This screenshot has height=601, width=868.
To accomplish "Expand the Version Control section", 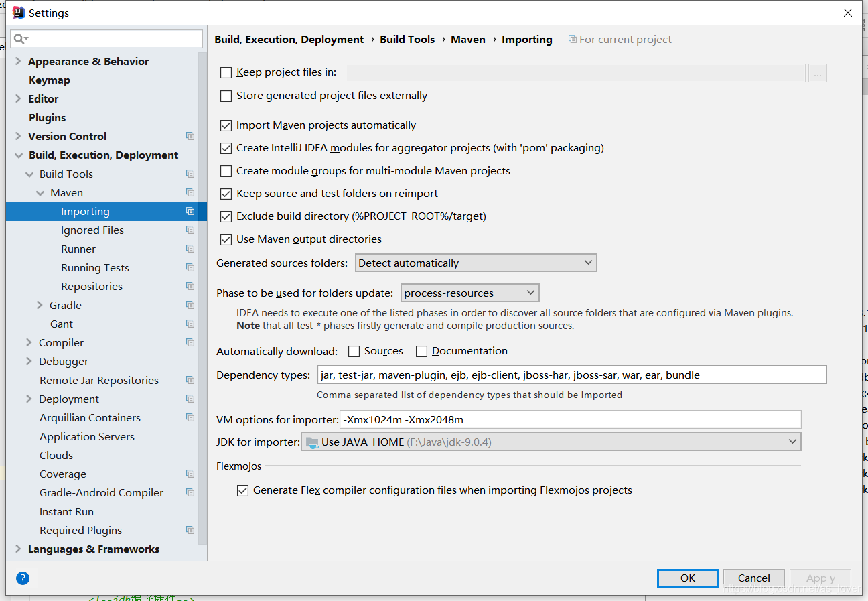I will (18, 136).
